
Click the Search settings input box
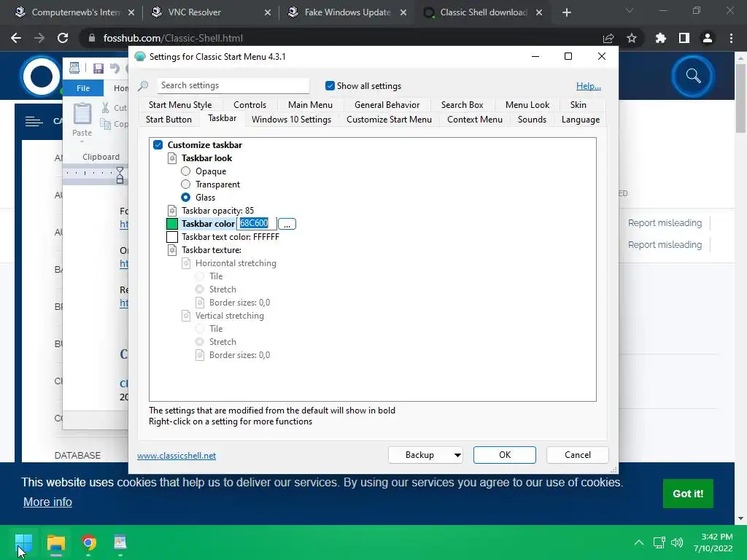pyautogui.click(x=233, y=85)
